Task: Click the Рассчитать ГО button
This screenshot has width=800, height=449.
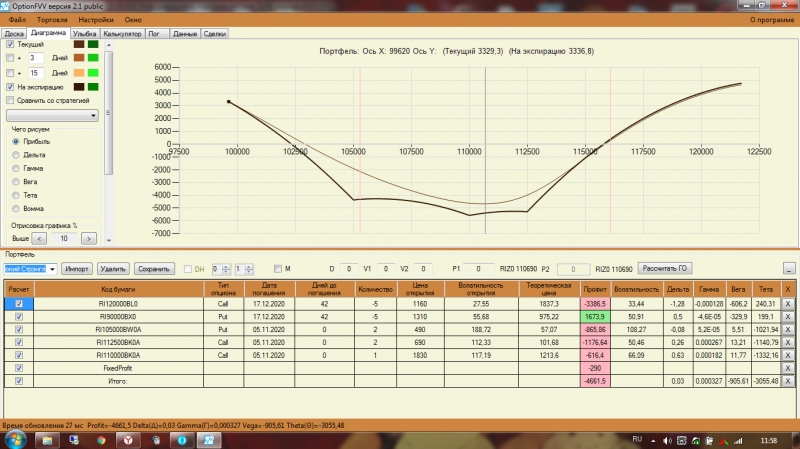Action: 664,268
